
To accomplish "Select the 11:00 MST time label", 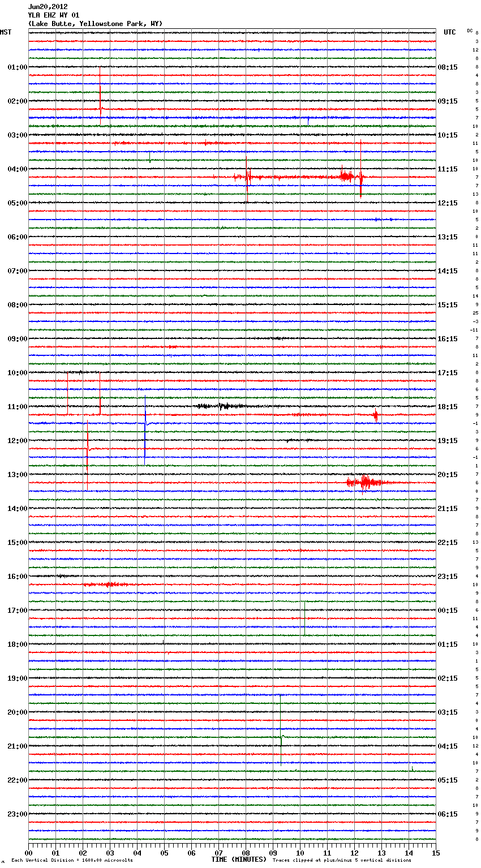I will (17, 407).
